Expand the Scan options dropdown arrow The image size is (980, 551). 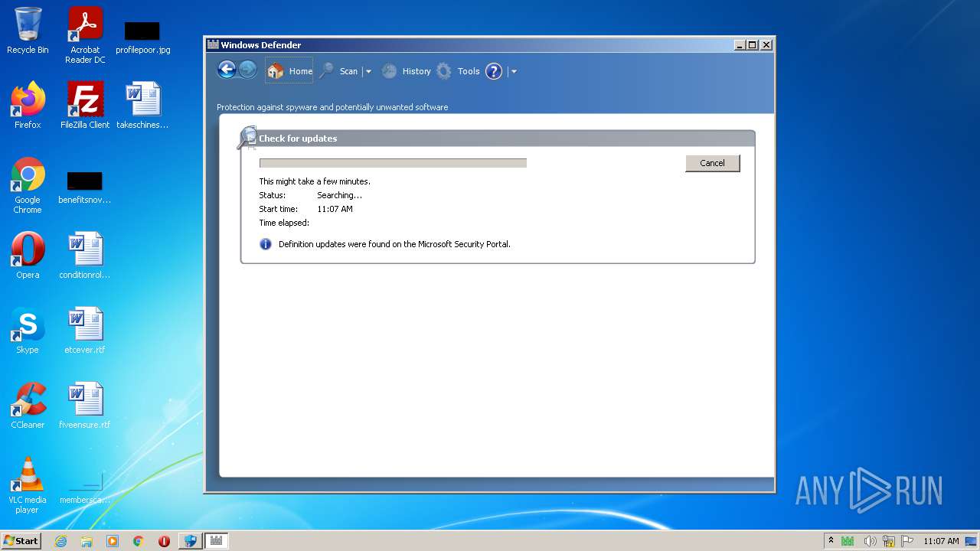click(x=368, y=71)
